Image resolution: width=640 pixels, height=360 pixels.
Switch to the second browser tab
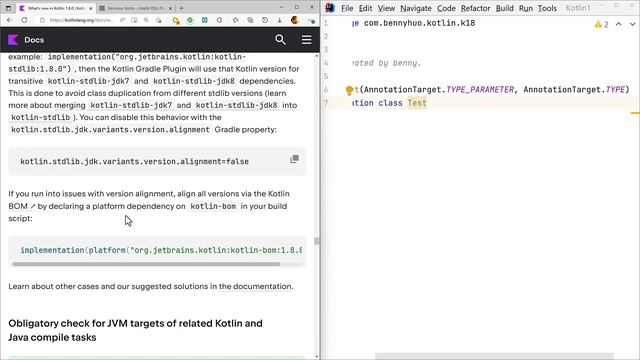tap(136, 8)
